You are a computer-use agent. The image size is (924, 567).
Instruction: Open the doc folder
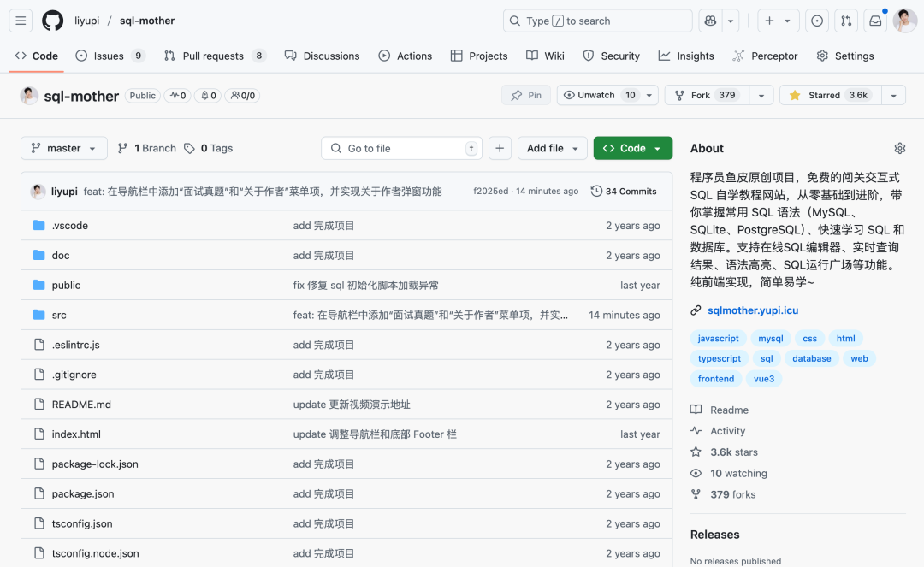(x=61, y=256)
